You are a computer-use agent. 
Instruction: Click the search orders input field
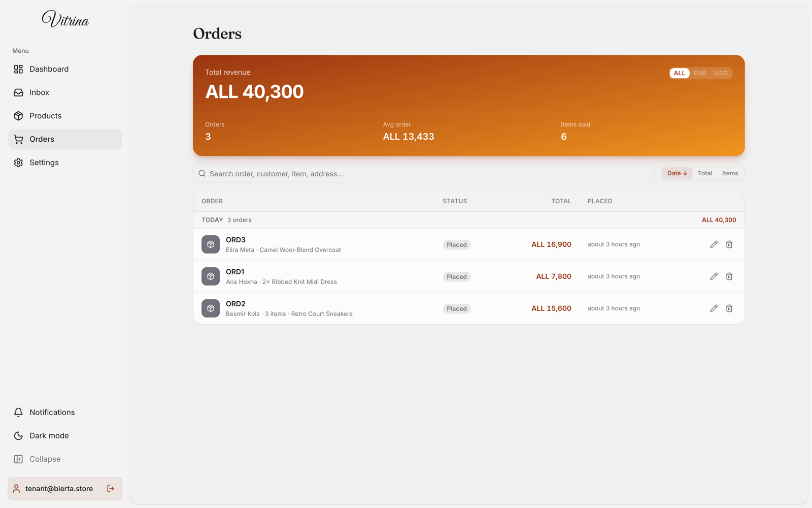point(423,174)
